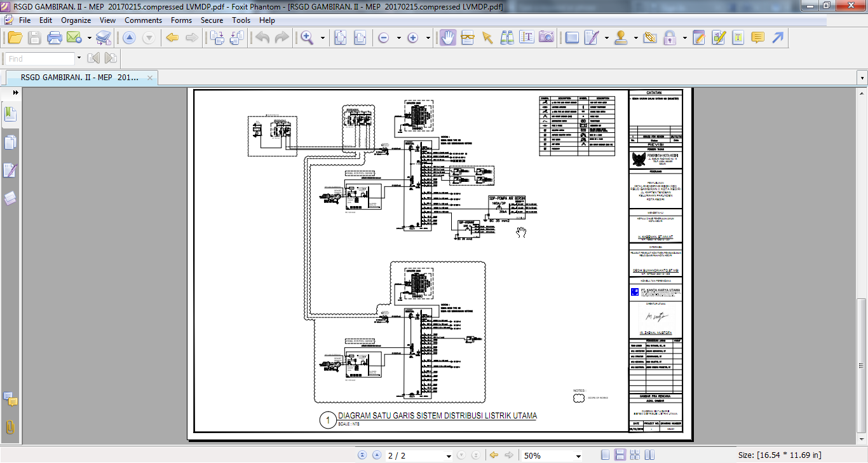This screenshot has height=463, width=868.
Task: Go to the first page button
Action: click(362, 455)
